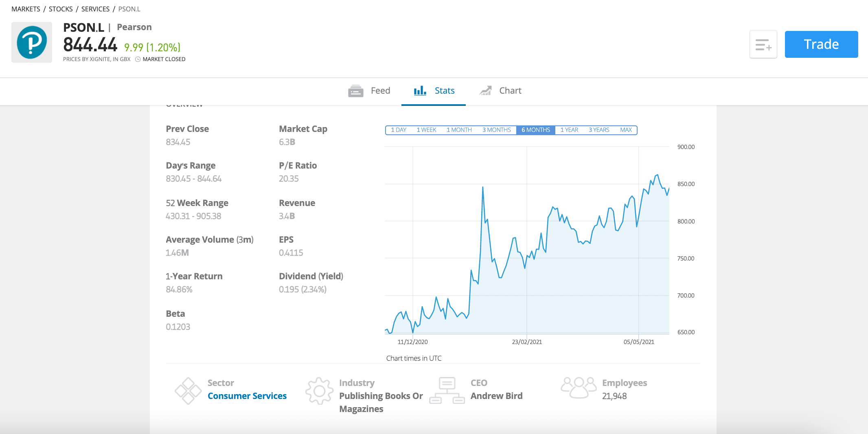Viewport: 868px width, 434px height.
Task: Click Prev Close value 834.45
Action: pyautogui.click(x=178, y=142)
